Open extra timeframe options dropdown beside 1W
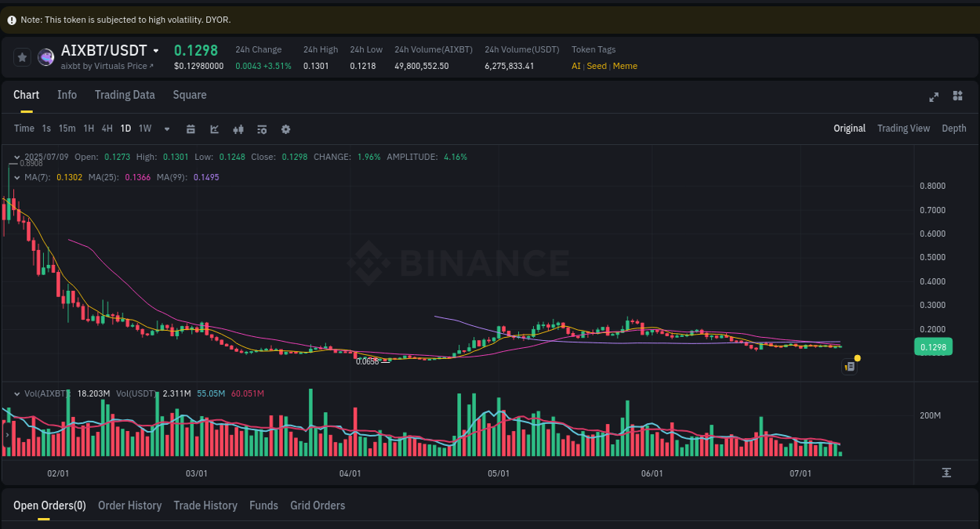This screenshot has height=529, width=980. [x=166, y=129]
